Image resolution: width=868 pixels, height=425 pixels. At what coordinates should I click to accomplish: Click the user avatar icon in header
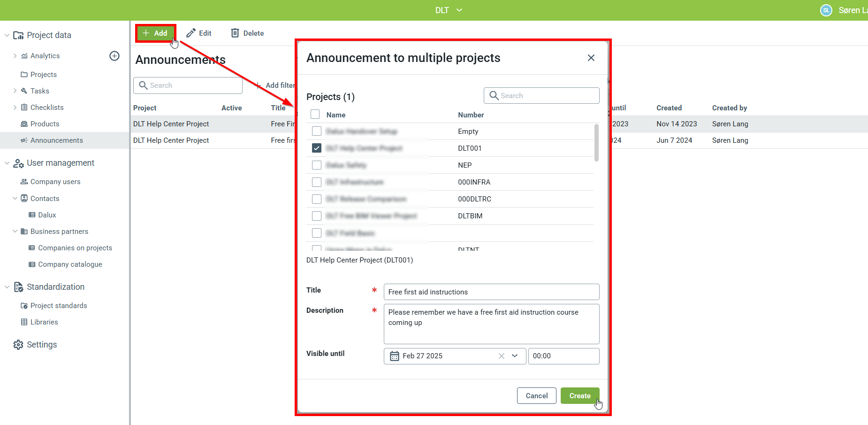click(x=826, y=10)
